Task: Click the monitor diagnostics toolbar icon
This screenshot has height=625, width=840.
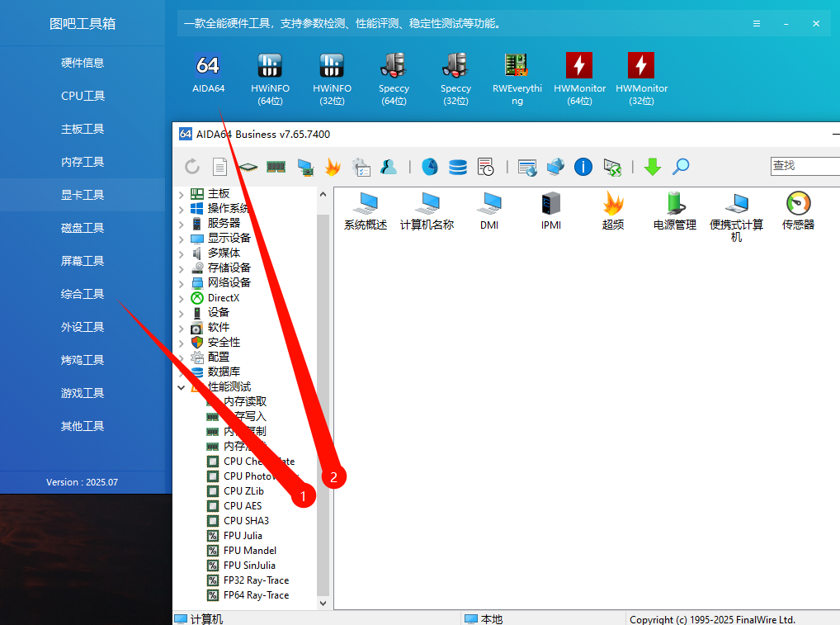Action: [x=304, y=168]
